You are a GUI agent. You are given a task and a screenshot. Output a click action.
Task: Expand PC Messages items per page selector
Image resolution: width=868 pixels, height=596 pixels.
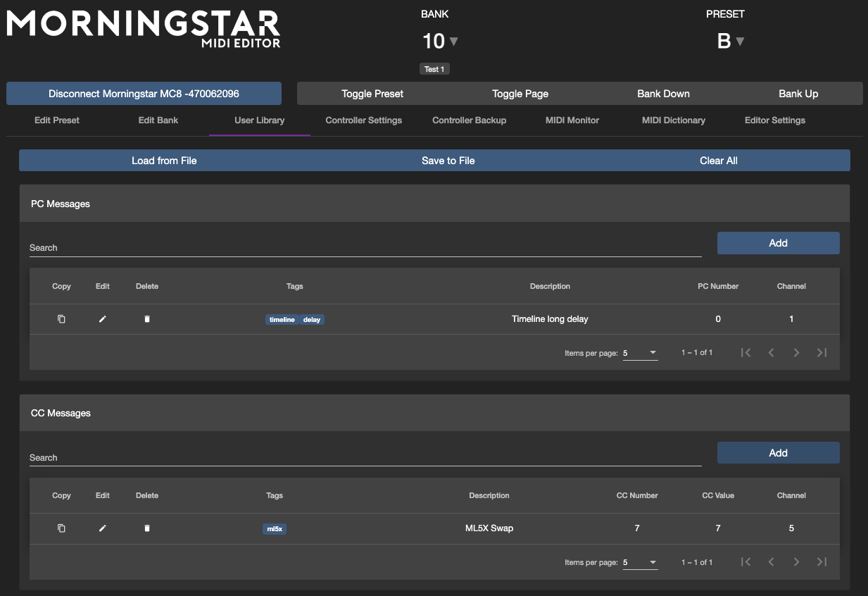pos(640,353)
